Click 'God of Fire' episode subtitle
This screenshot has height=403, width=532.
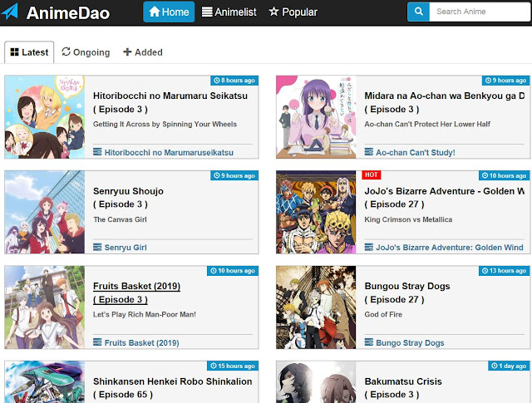(383, 314)
